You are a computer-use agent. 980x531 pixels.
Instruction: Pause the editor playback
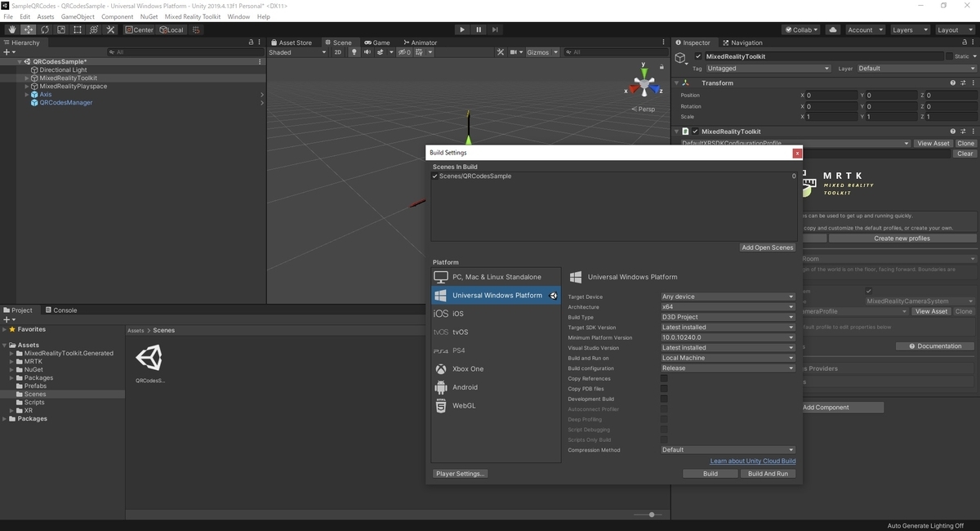coord(479,29)
